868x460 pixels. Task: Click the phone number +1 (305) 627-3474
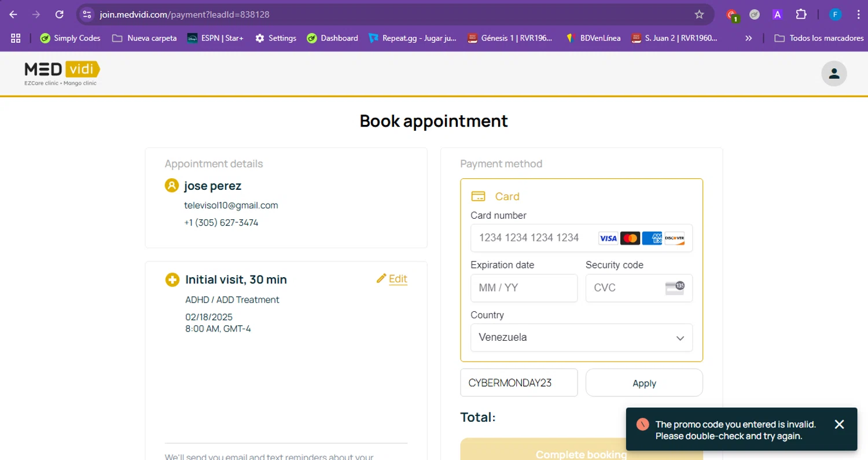click(x=221, y=223)
